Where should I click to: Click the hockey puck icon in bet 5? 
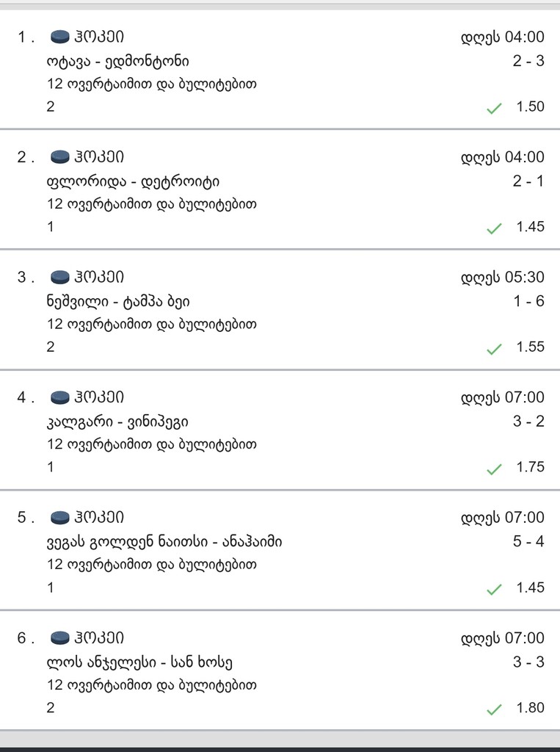(60, 517)
